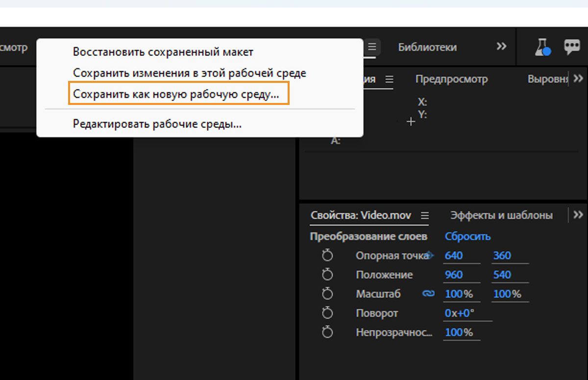Screen dimensions: 588x380
Task: Open Свойства: Video.mov panel menu icon
Action: 425,215
